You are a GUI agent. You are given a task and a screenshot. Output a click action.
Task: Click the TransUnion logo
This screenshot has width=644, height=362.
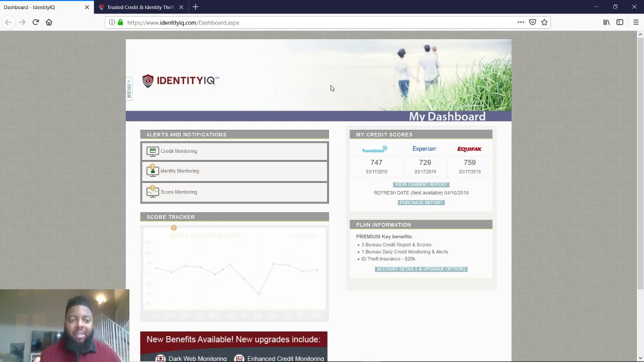pos(374,149)
